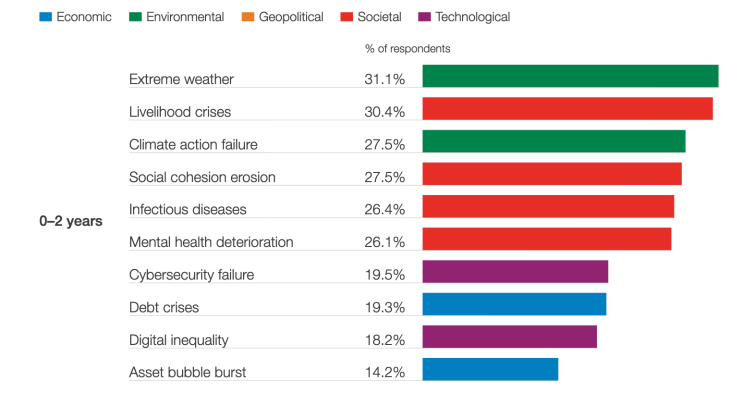This screenshot has height=393, width=755.
Task: Select the Digital inequality purple bar
Action: click(510, 337)
